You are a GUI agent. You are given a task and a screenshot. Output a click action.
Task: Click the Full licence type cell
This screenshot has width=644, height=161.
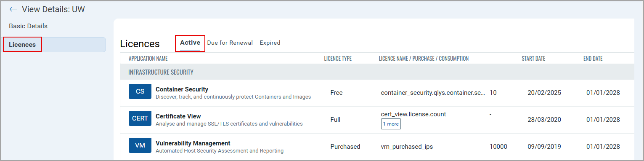pos(336,120)
